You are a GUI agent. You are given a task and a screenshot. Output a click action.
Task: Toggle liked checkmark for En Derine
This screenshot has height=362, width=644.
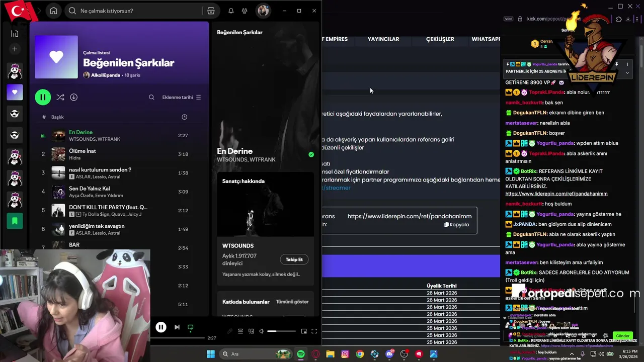(311, 155)
